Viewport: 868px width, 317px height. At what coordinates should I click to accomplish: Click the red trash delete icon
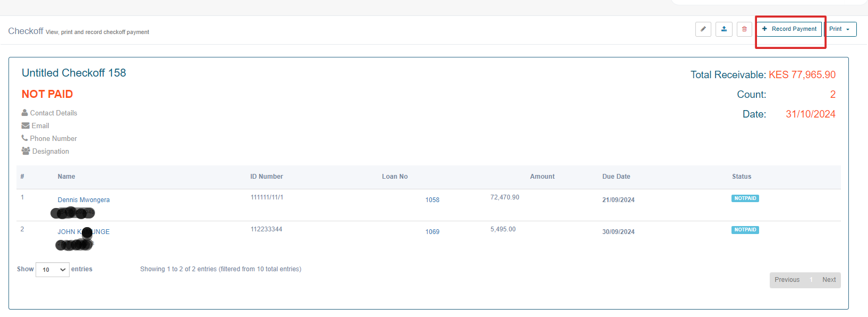744,29
